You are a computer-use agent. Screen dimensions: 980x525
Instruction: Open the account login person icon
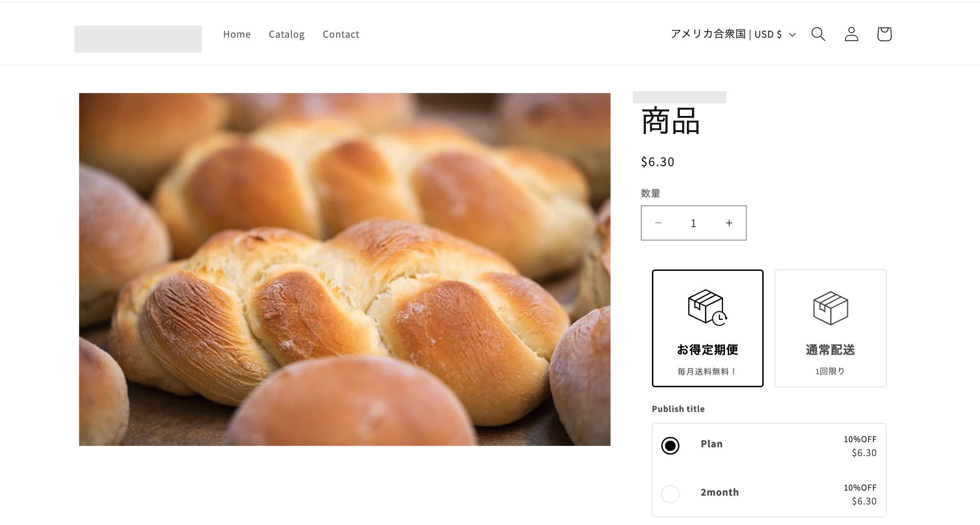pyautogui.click(x=851, y=34)
